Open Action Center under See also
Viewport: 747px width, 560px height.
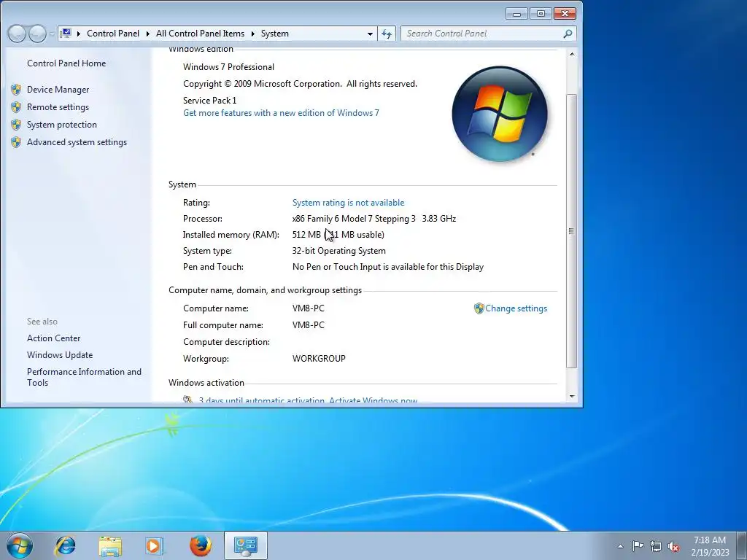point(53,338)
